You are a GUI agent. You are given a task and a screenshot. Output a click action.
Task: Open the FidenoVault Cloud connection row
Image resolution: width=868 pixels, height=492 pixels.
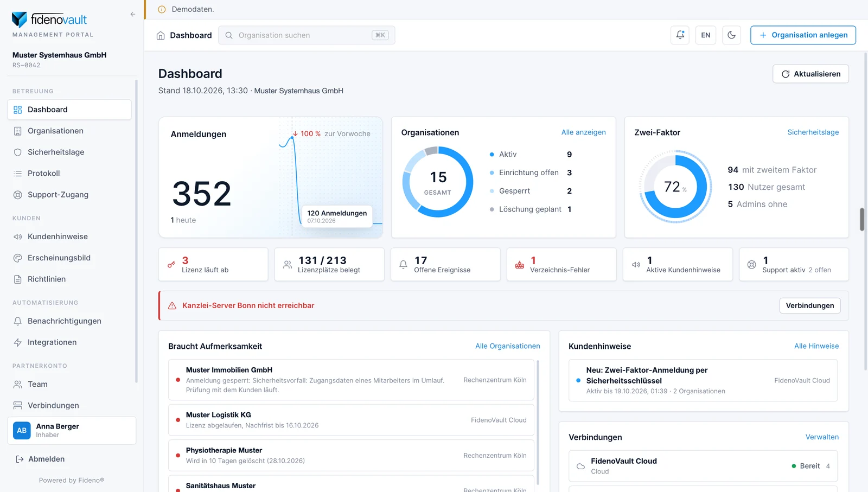(703, 466)
